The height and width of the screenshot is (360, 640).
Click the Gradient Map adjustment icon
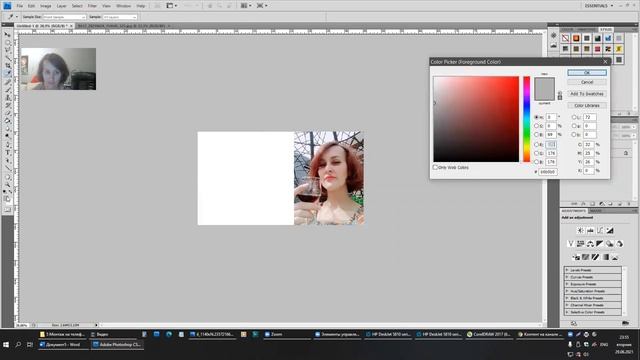605,257
